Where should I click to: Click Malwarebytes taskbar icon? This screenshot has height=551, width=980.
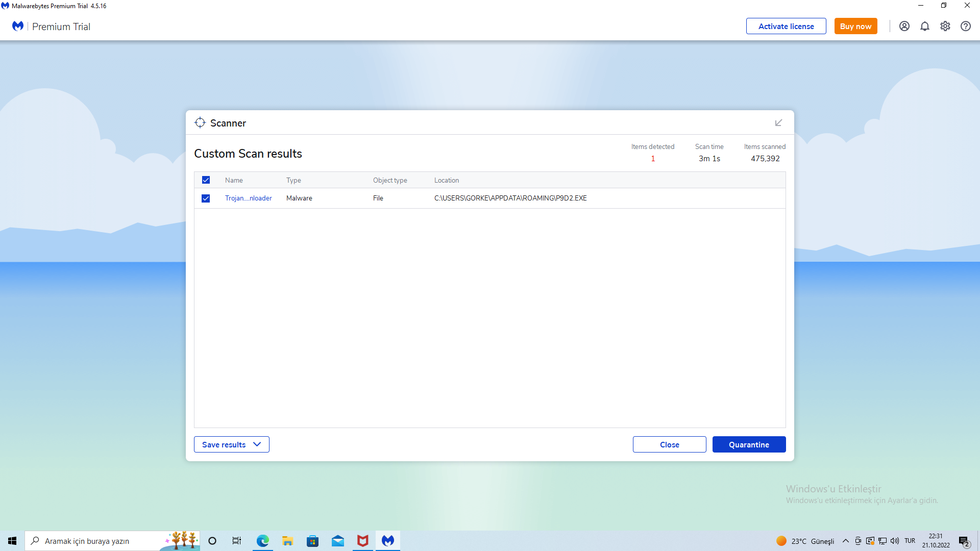coord(388,541)
